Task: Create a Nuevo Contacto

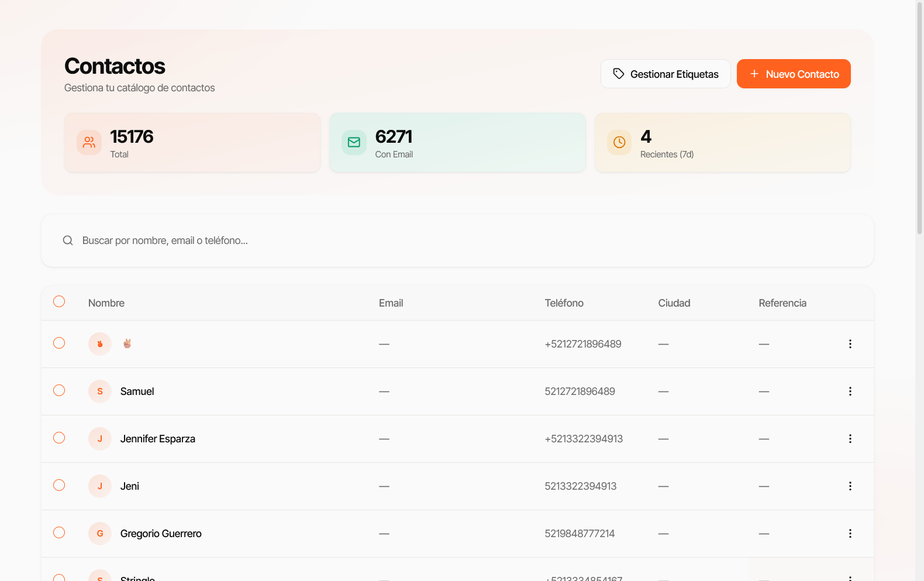Action: 794,74
